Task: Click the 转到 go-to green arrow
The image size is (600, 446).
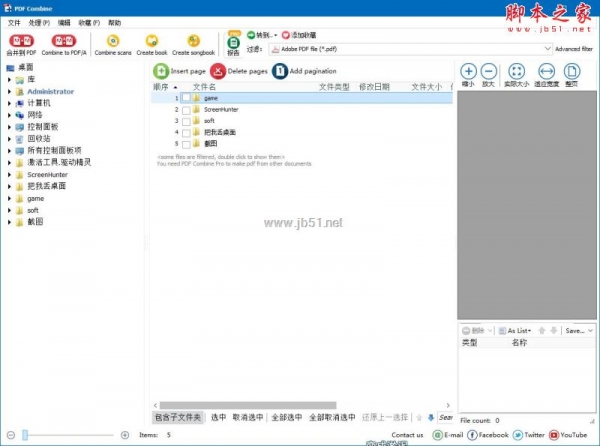Action: tap(251, 35)
